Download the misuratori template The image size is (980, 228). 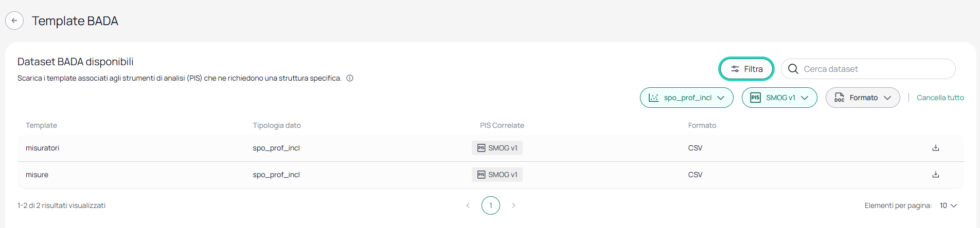(935, 148)
